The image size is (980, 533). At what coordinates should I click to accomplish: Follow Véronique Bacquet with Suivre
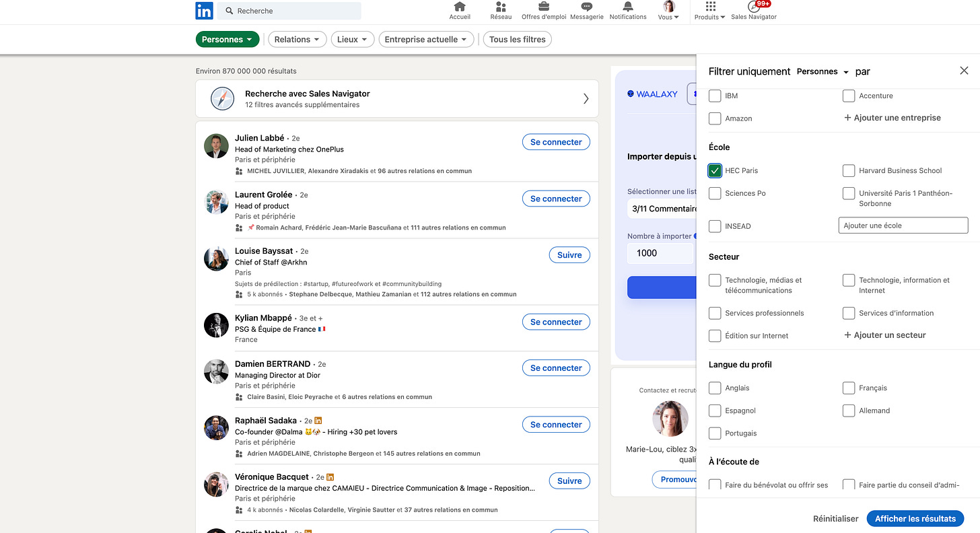(569, 481)
